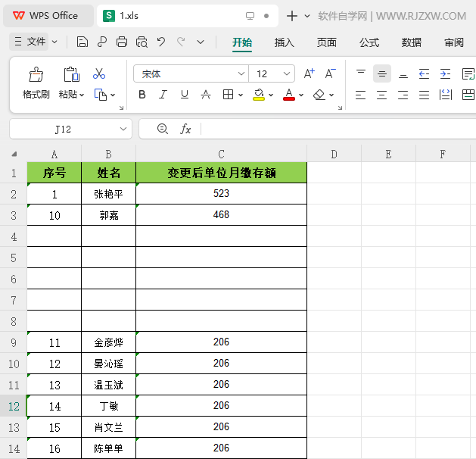Click the Undo arrow
This screenshot has width=476, height=459.
[x=161, y=42]
